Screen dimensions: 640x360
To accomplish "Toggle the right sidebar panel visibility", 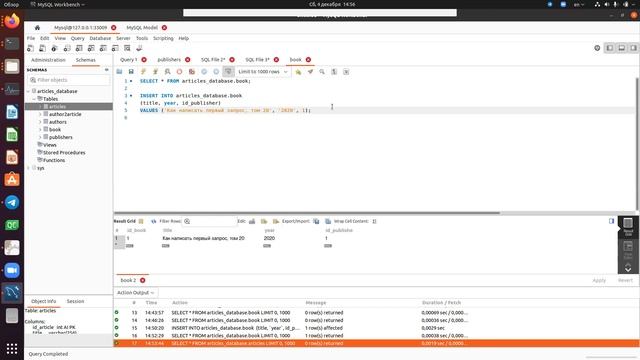I will [x=633, y=48].
